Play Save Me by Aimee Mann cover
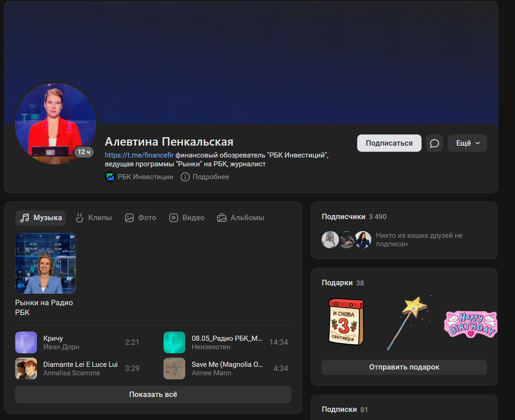515x420 pixels. click(174, 369)
